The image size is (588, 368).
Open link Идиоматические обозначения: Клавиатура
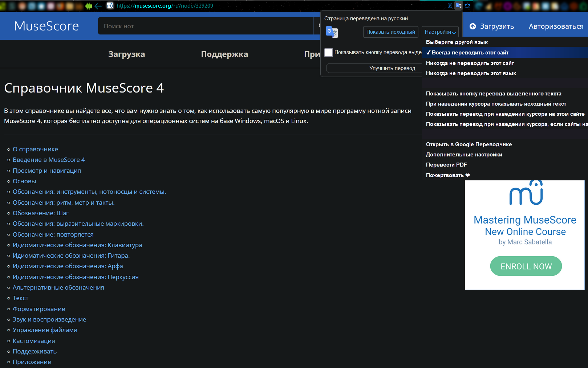[x=77, y=245]
